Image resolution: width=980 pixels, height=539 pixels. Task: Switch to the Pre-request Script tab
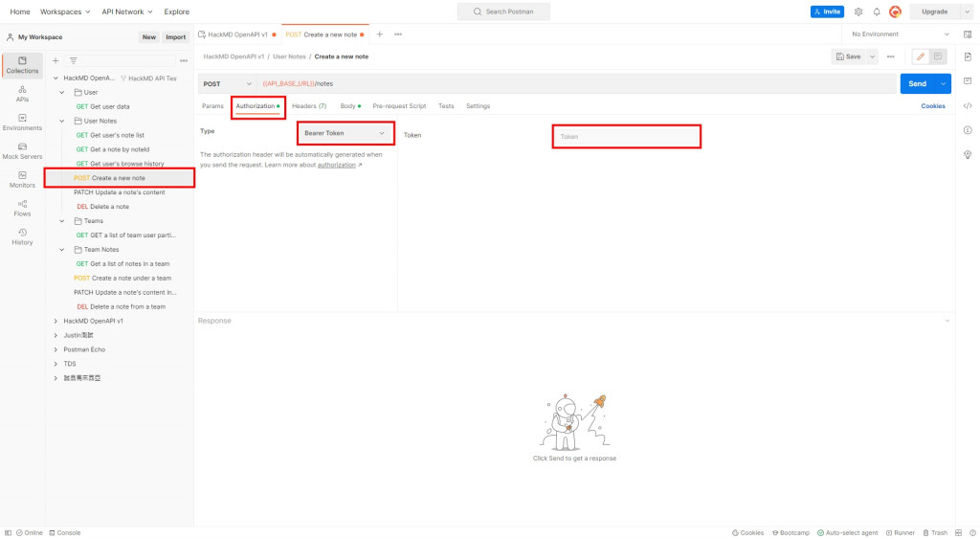(399, 106)
